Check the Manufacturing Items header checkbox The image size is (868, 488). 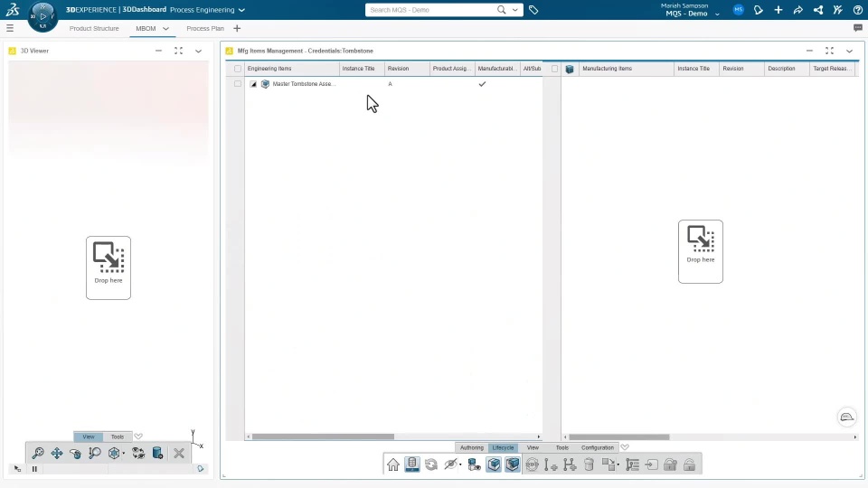[x=554, y=69]
